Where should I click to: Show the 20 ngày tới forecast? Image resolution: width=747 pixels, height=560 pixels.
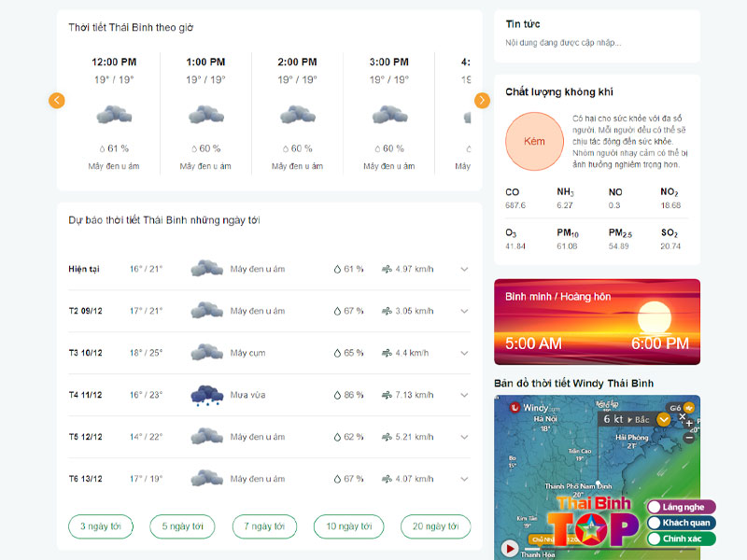pyautogui.click(x=435, y=526)
